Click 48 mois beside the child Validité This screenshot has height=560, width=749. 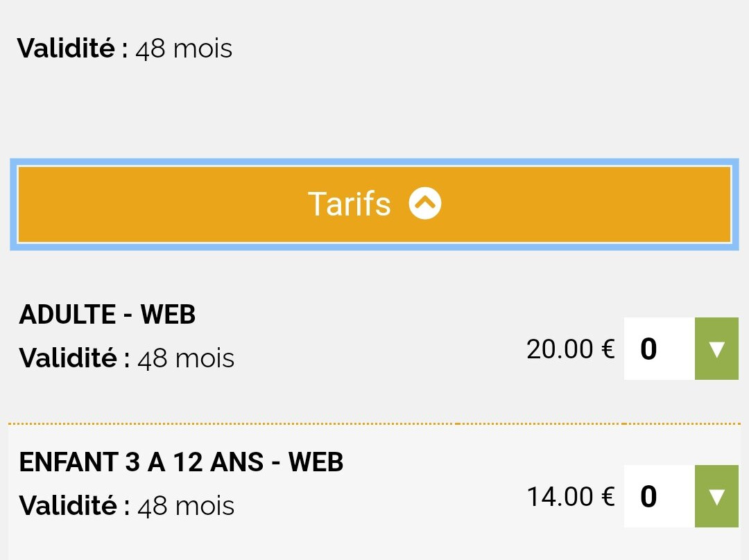pyautogui.click(x=186, y=506)
